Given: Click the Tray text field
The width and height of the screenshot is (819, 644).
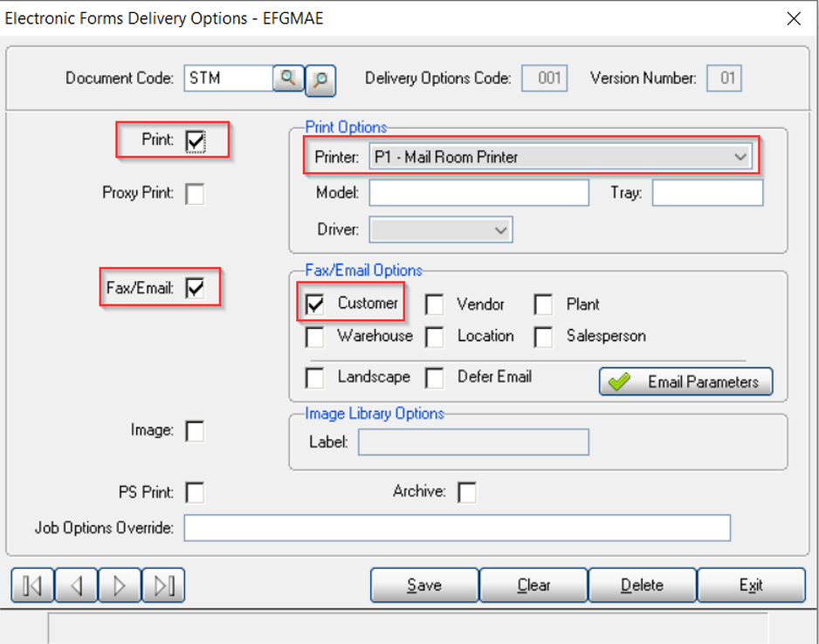Looking at the screenshot, I should point(708,193).
